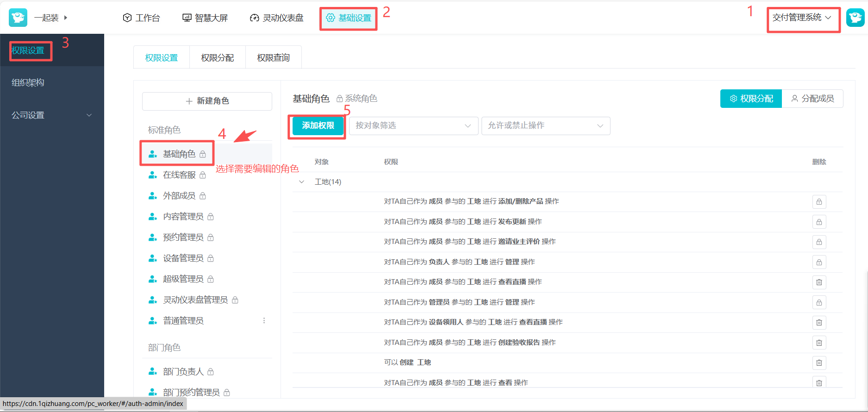Delete the 设备领用人 查看直播 permission row
Viewport: 868px width, 412px height.
point(819,322)
